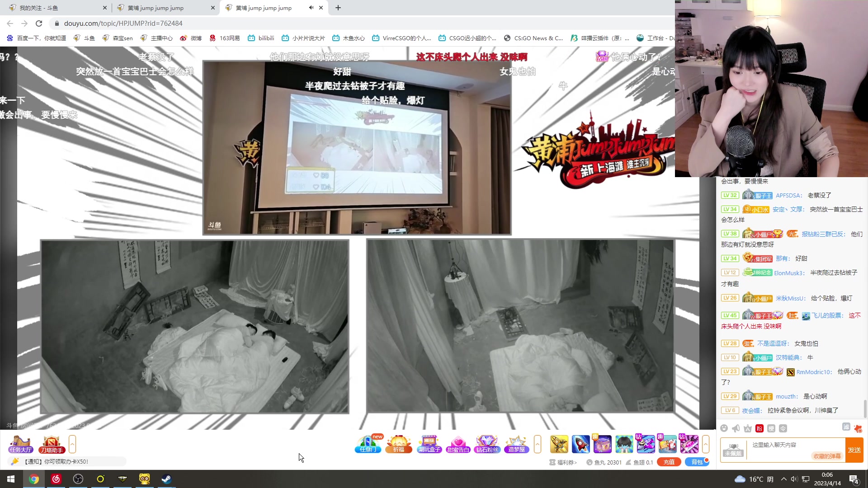This screenshot has height=488, width=868.
Task: Open the 背包 backpack button
Action: (697, 462)
